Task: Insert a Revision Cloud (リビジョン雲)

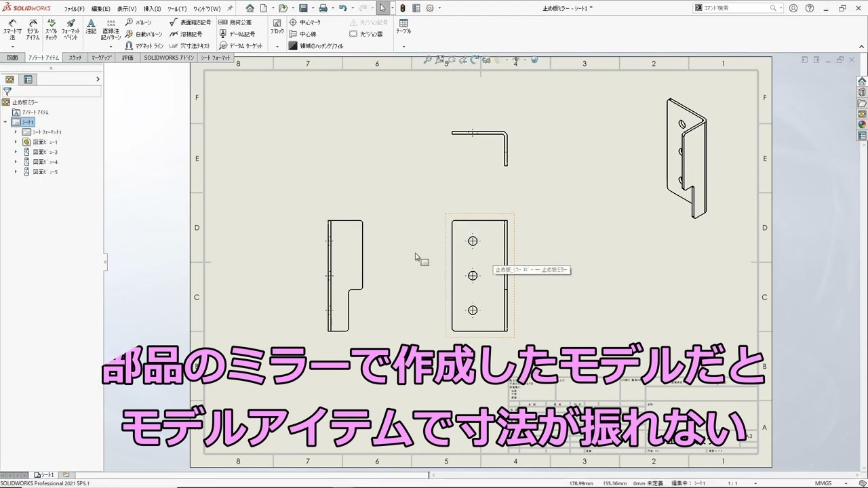Action: (367, 34)
